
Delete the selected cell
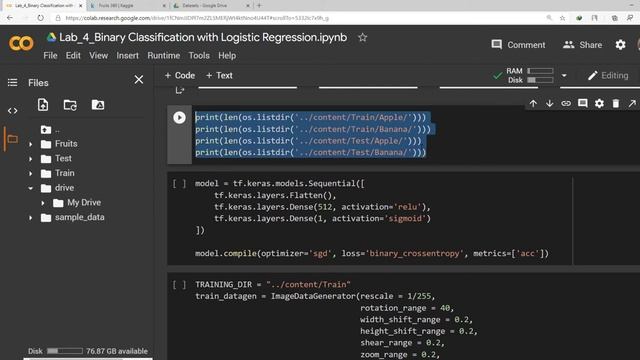tap(616, 104)
